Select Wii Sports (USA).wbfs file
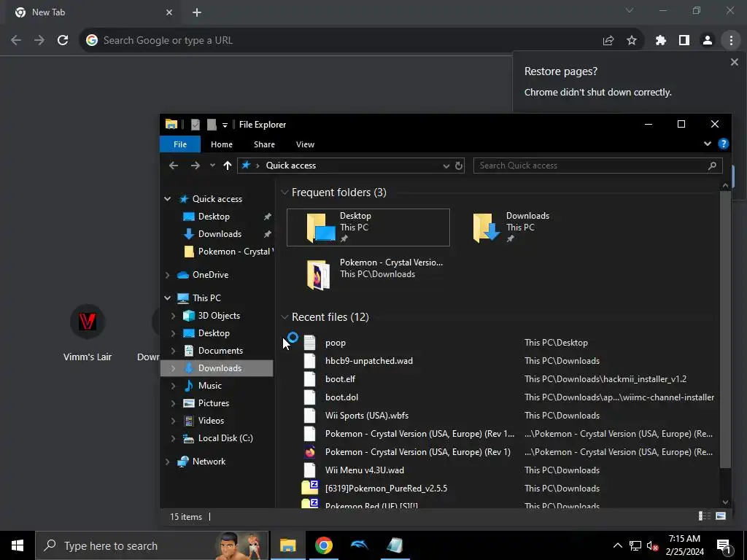Viewport: 747px width, 560px height. click(x=366, y=416)
